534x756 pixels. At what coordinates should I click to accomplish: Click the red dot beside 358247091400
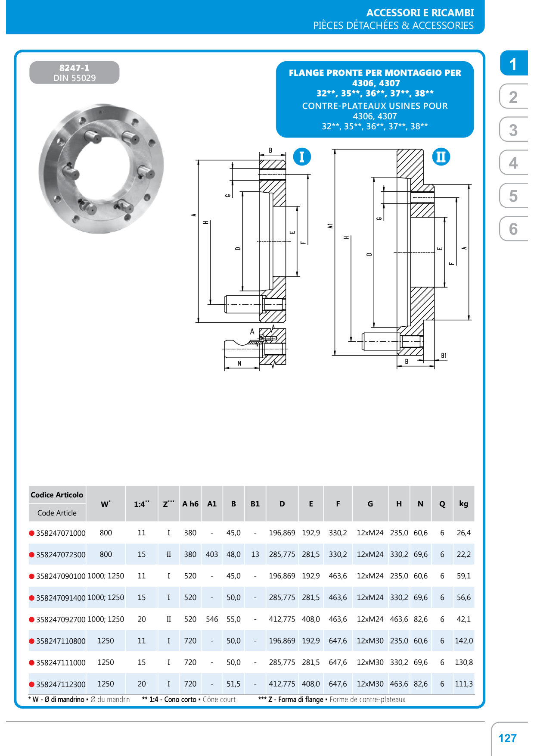pyautogui.click(x=31, y=598)
